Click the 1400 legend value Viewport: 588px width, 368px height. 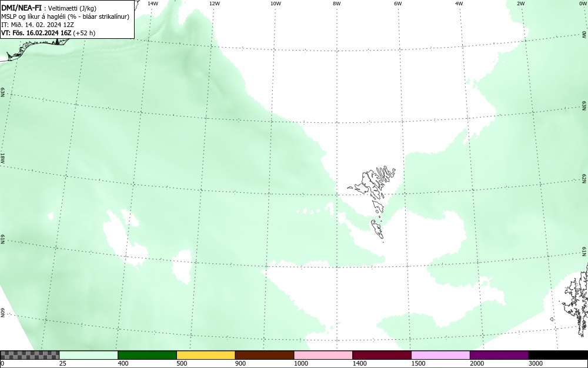tap(360, 363)
